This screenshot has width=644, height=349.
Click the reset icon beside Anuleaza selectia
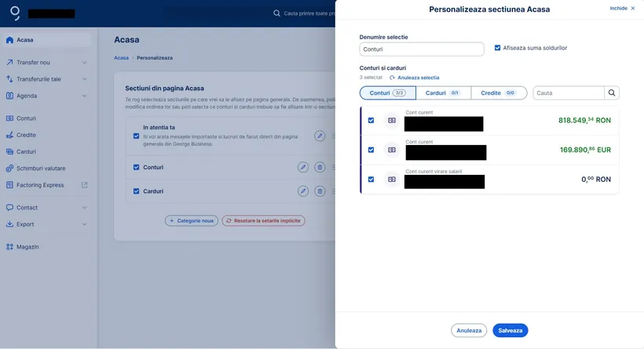click(x=392, y=78)
